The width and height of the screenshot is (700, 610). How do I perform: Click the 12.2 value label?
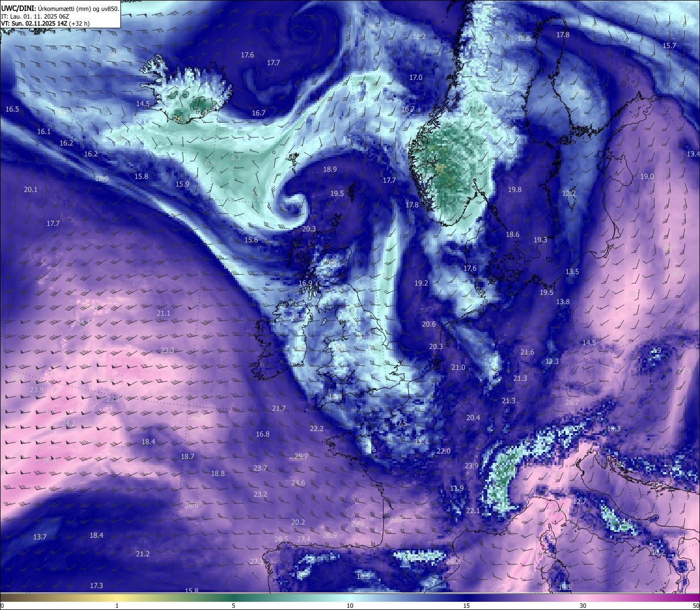[x=569, y=194]
